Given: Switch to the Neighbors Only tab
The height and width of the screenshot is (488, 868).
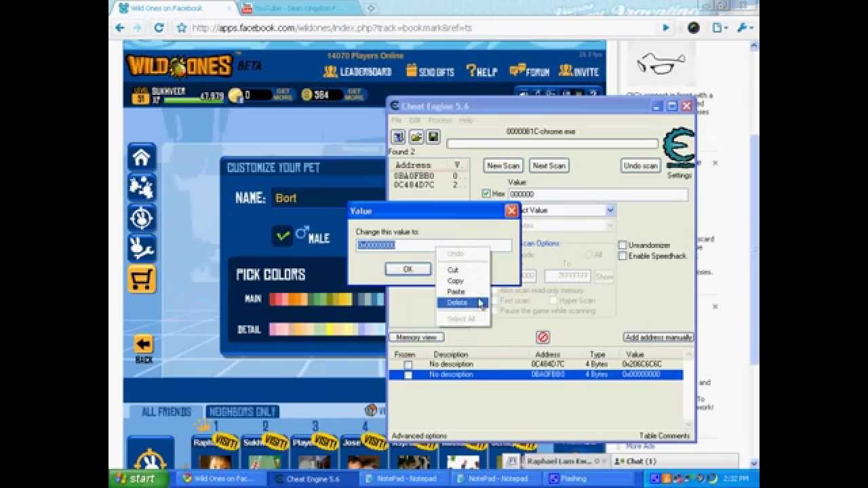Looking at the screenshot, I should [243, 411].
